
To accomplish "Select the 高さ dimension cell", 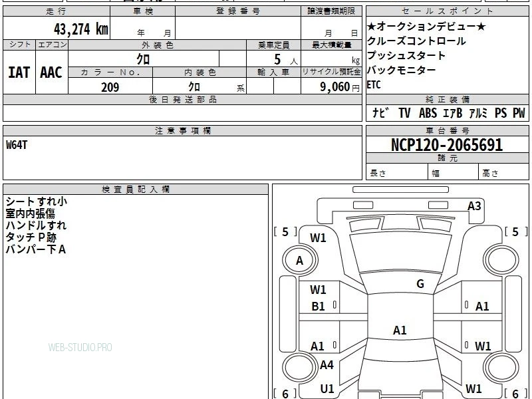I will (504, 172).
